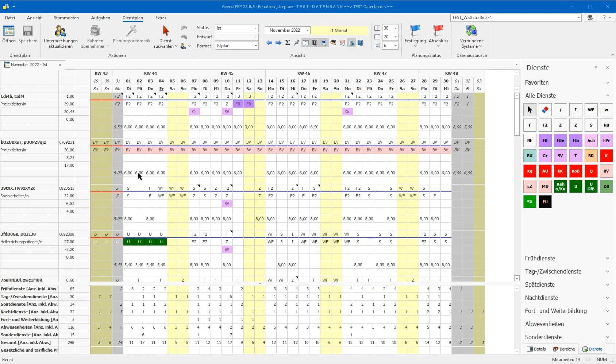Open the Extras menu
This screenshot has height=364, width=616.
(x=161, y=18)
